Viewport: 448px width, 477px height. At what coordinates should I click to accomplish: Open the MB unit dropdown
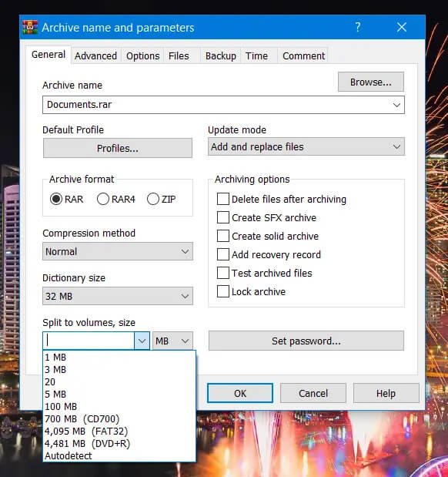(172, 341)
